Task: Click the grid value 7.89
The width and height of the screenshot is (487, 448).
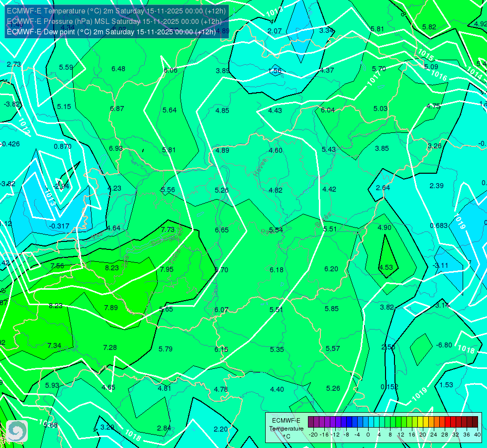Action: [111, 308]
